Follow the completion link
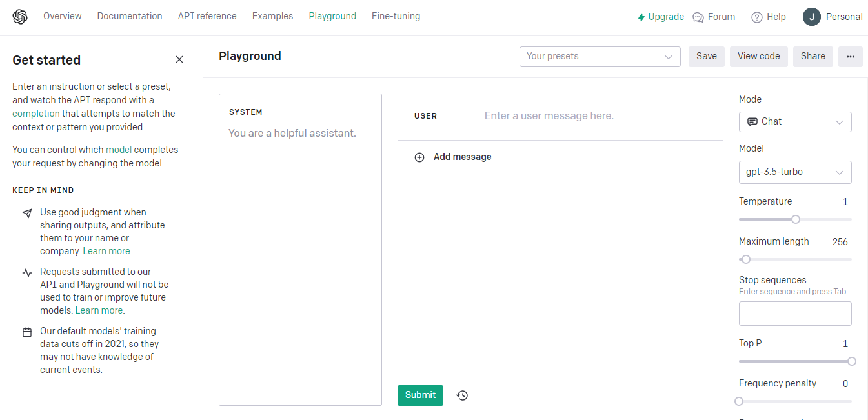This screenshot has width=868, height=420. click(x=35, y=114)
